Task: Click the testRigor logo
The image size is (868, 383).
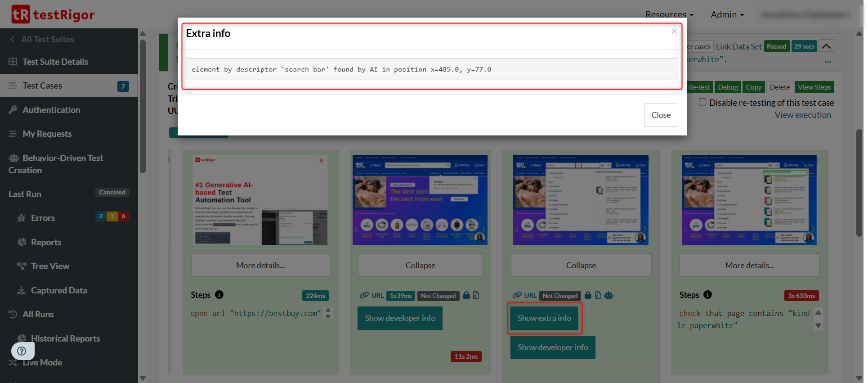Action: tap(53, 14)
